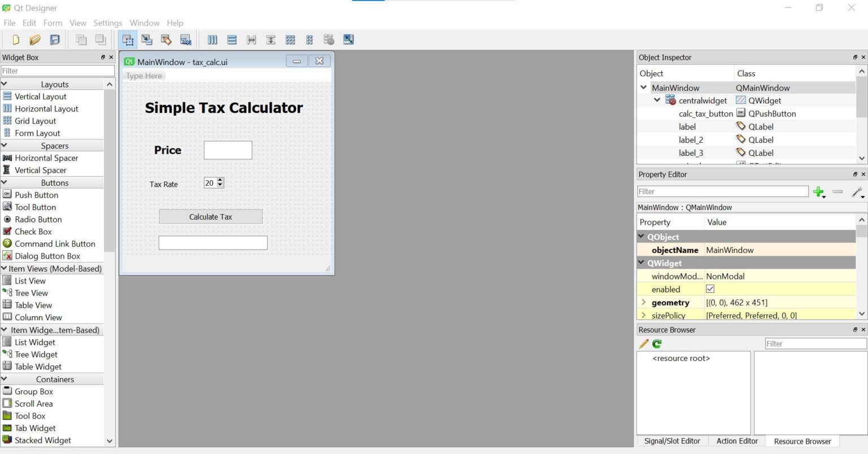Toggle the enabled checkbox in Property Editor
The width and height of the screenshot is (868, 454).
(x=710, y=289)
